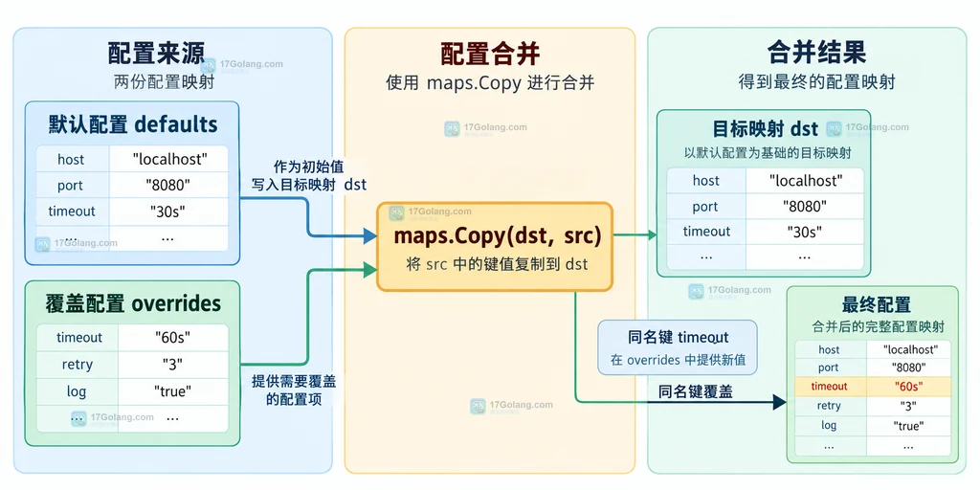
Task: Click the 同名键 timeout note heading
Action: click(x=679, y=338)
